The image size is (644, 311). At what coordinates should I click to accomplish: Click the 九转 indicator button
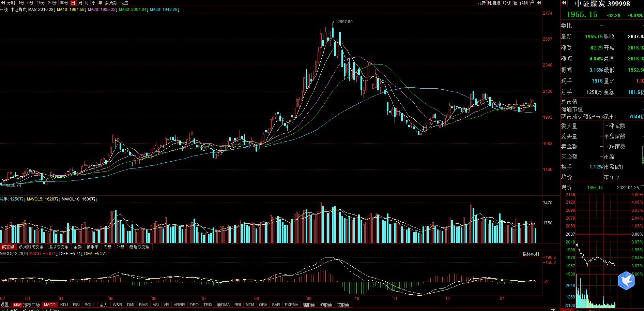pyautogui.click(x=481, y=3)
